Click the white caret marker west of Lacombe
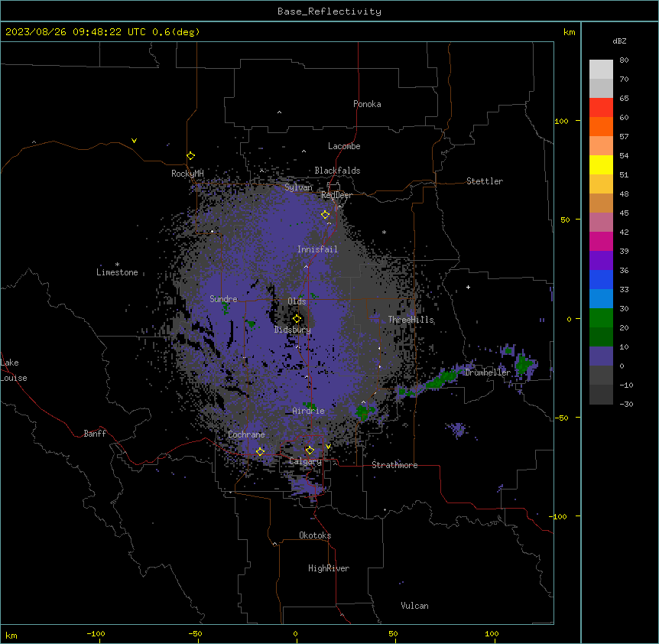This screenshot has height=644, width=659. 304,151
